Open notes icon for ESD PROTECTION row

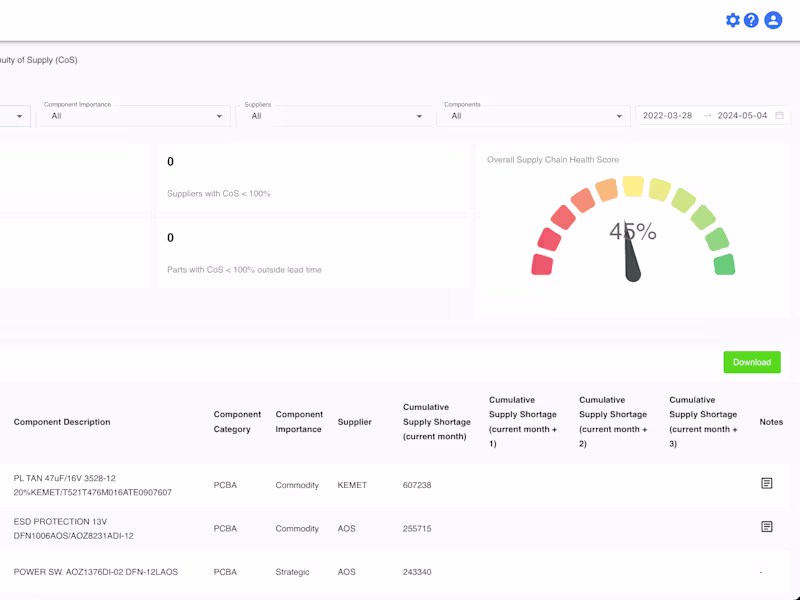pyautogui.click(x=767, y=527)
